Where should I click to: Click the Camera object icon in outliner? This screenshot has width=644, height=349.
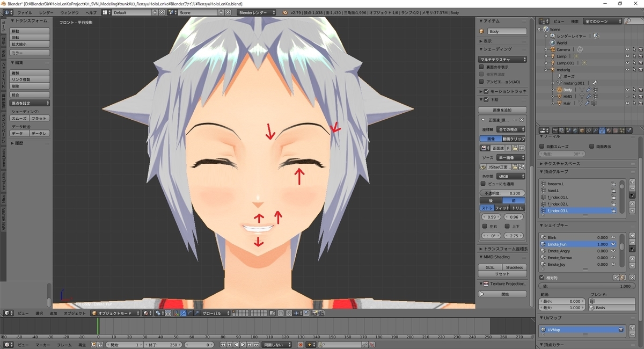tap(552, 49)
